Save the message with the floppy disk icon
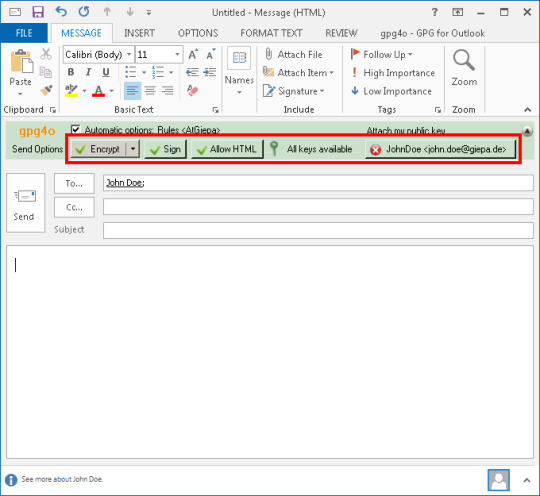This screenshot has height=496, width=540. coord(38,12)
